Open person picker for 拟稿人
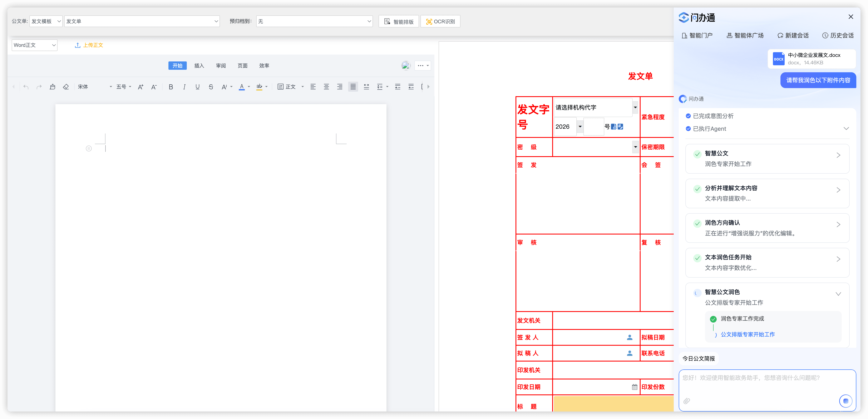Viewport: 868px width, 419px height. (x=630, y=353)
